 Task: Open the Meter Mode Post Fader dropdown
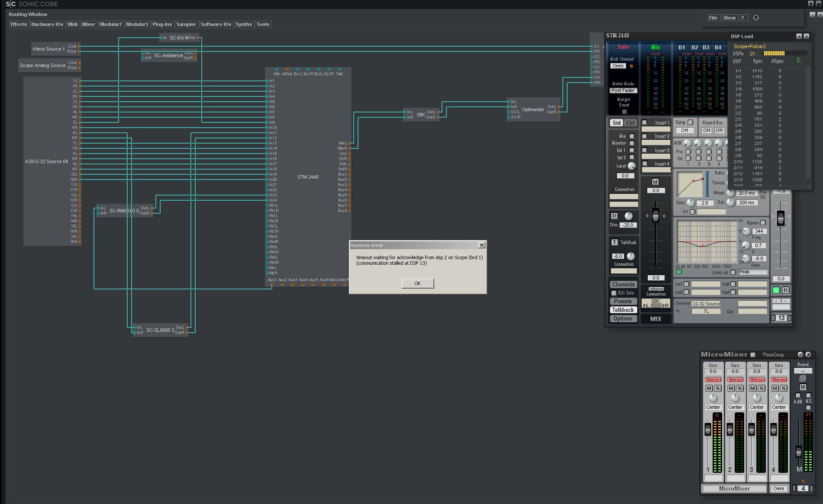(623, 90)
